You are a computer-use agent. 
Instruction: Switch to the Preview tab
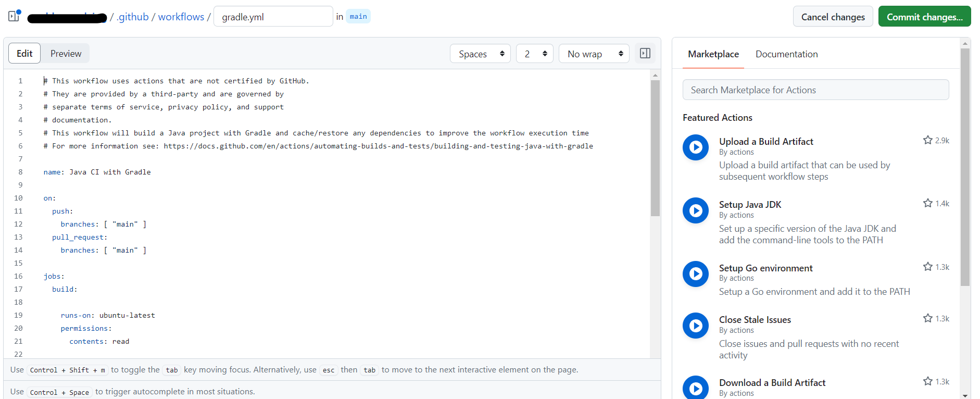[66, 53]
